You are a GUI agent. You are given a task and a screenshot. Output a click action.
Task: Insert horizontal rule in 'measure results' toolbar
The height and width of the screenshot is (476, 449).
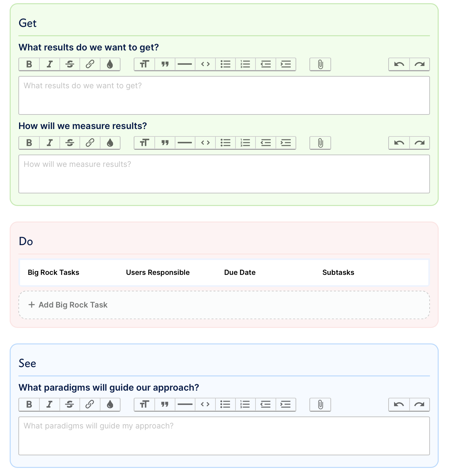click(x=185, y=143)
